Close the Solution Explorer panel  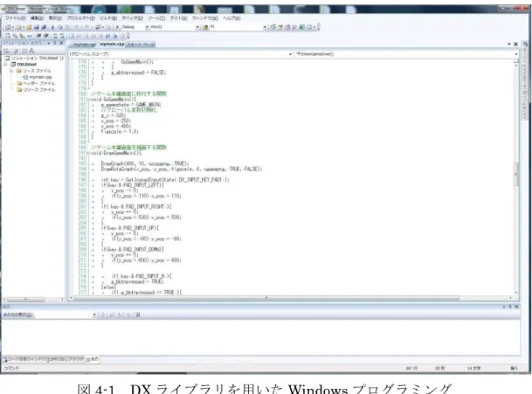tap(61, 43)
